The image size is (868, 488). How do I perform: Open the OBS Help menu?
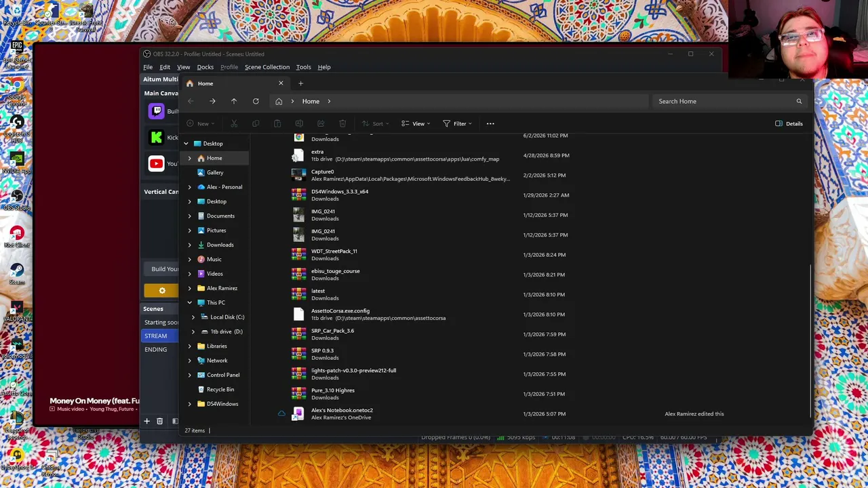point(324,67)
